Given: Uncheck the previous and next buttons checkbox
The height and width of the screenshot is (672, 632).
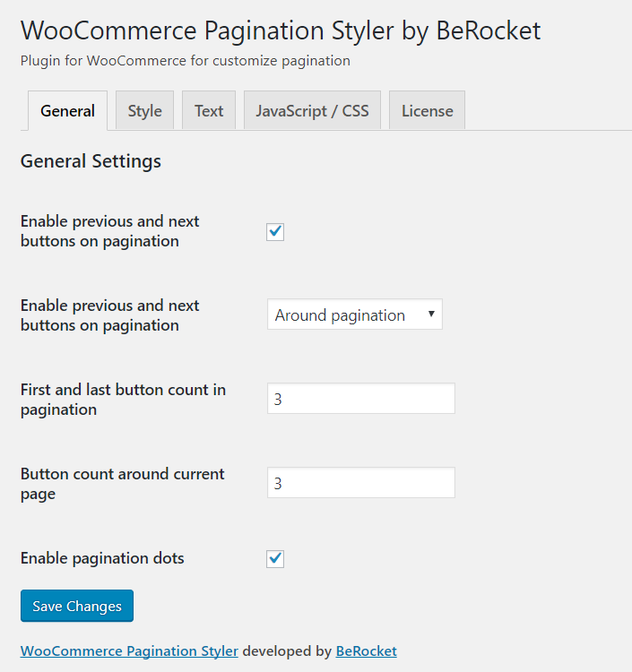Looking at the screenshot, I should (x=275, y=232).
